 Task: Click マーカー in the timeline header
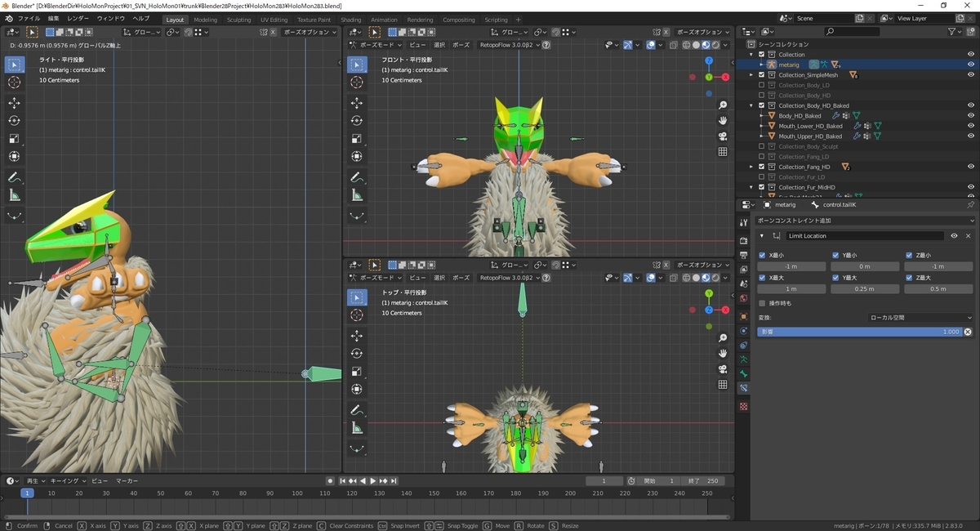[x=127, y=481]
